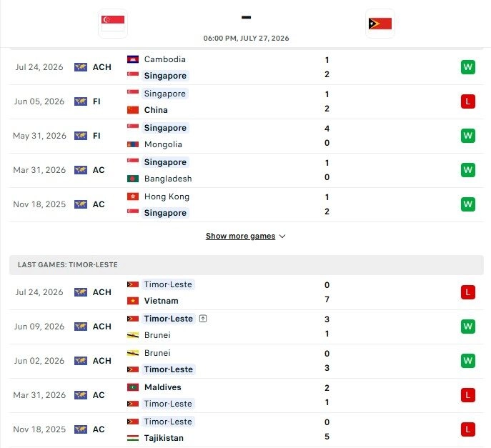This screenshot has width=491, height=448.
Task: Click the Vietnam flag icon
Action: [x=133, y=301]
